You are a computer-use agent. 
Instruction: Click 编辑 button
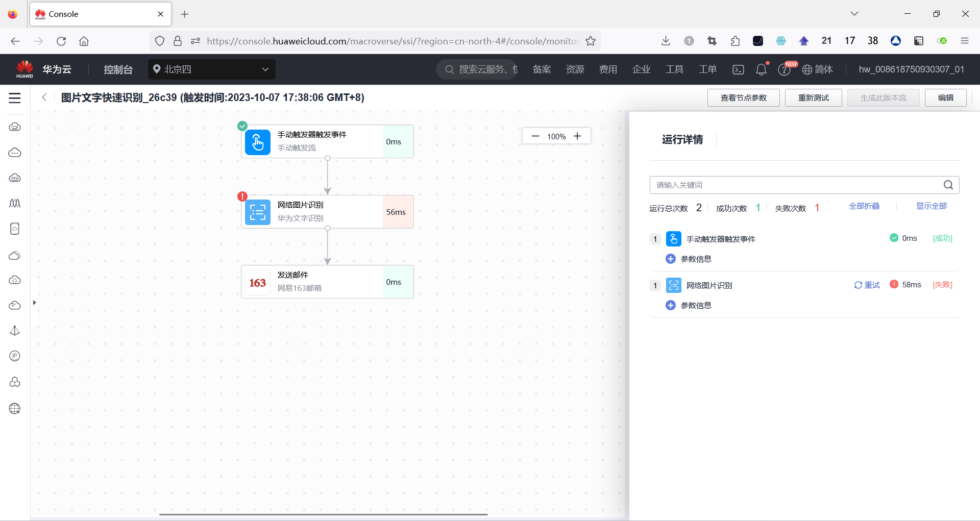point(946,98)
